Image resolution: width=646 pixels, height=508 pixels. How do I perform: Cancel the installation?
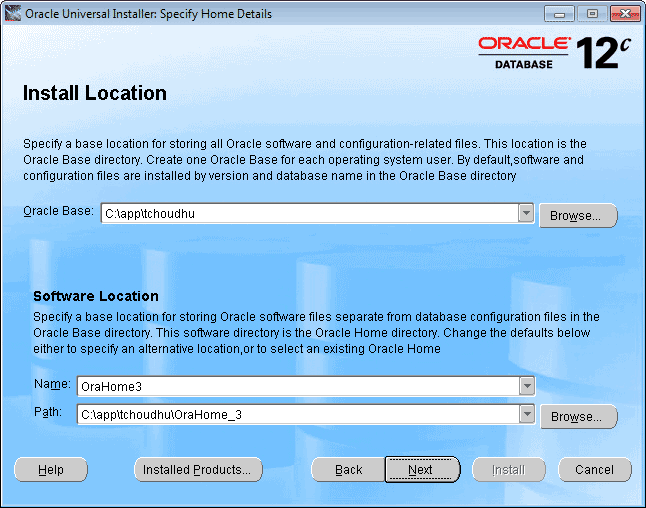tap(595, 470)
